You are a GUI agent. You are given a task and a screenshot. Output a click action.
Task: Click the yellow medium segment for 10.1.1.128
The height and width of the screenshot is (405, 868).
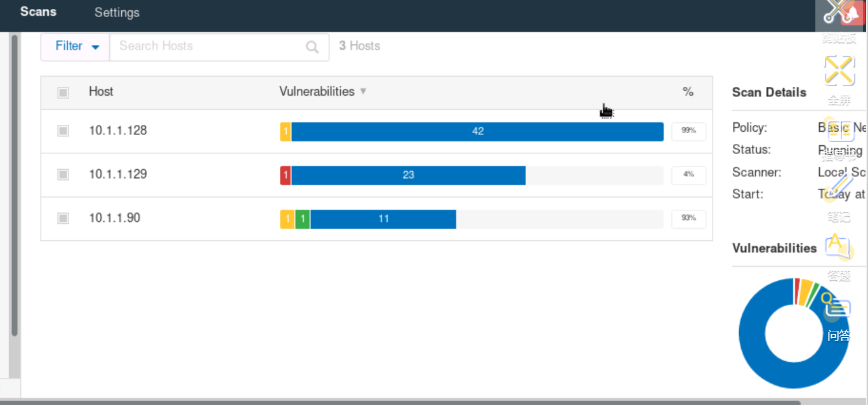pyautogui.click(x=286, y=131)
